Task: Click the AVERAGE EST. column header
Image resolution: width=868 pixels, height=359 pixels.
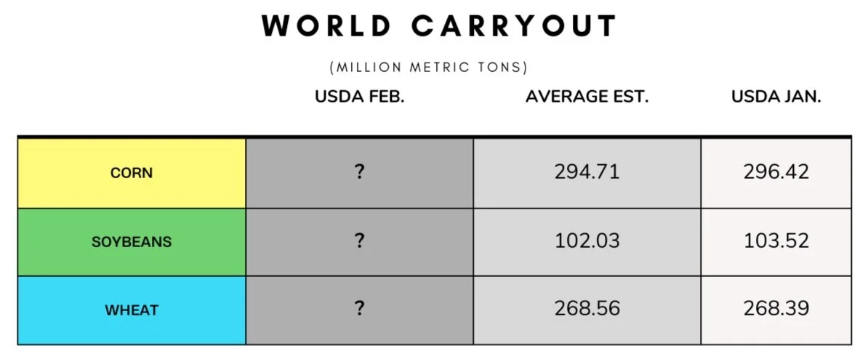Action: 587,97
